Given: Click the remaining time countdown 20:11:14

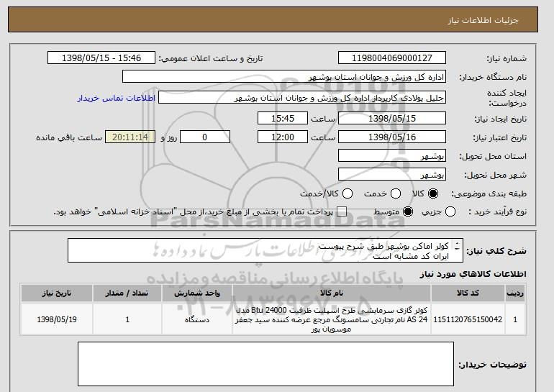Looking at the screenshot, I should point(130,137).
